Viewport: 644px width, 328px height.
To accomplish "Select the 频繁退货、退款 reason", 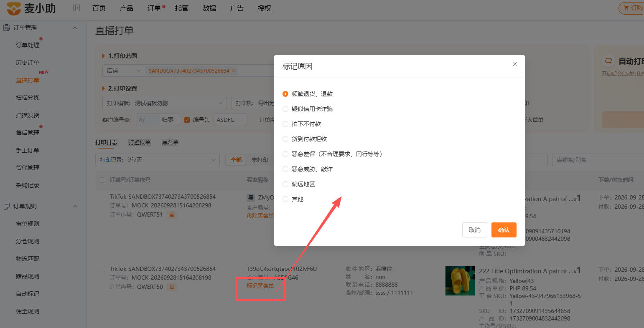I will (x=285, y=94).
